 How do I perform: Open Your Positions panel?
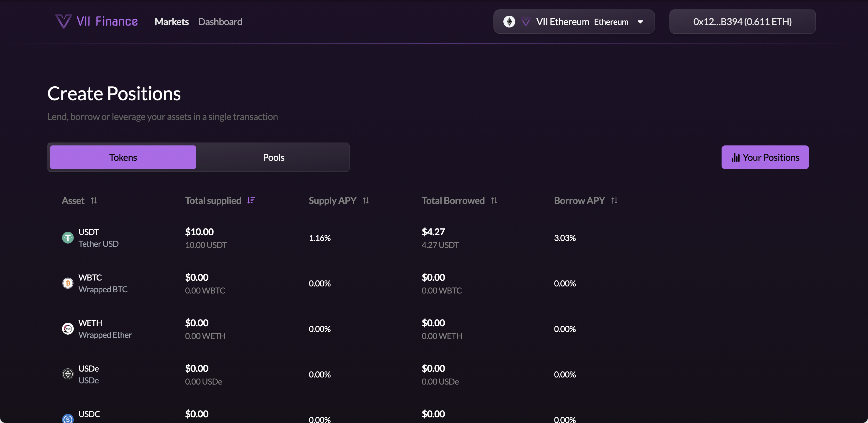(765, 157)
